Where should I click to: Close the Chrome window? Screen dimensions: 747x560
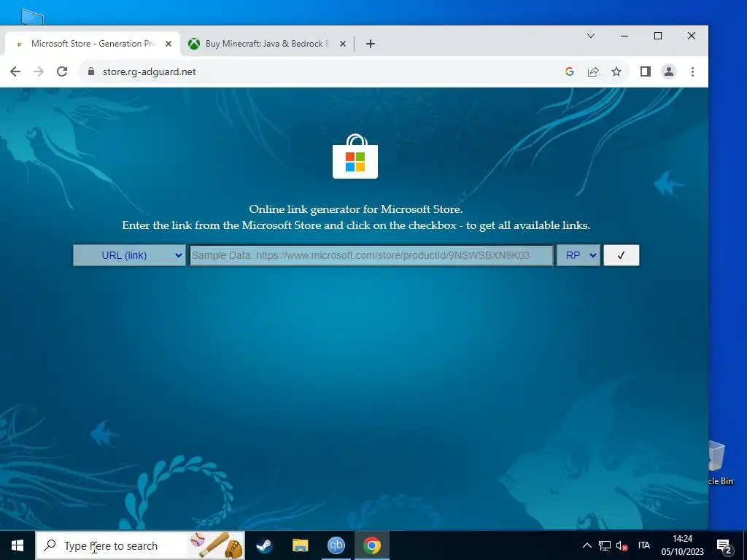[692, 36]
